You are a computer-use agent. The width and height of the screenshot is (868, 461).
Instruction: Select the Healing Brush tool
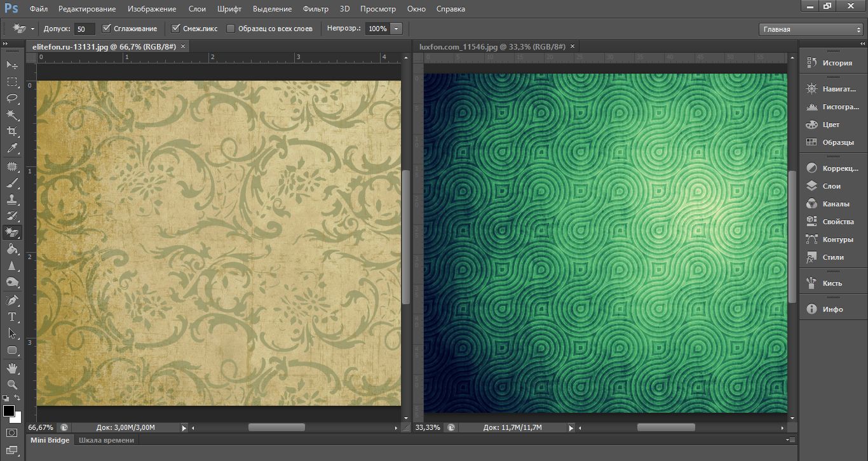tap(12, 166)
